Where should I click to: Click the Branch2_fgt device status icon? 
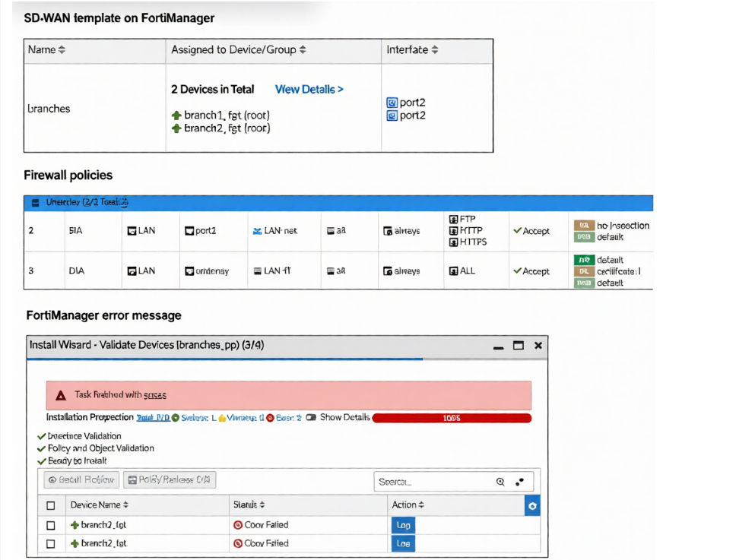coord(176,128)
